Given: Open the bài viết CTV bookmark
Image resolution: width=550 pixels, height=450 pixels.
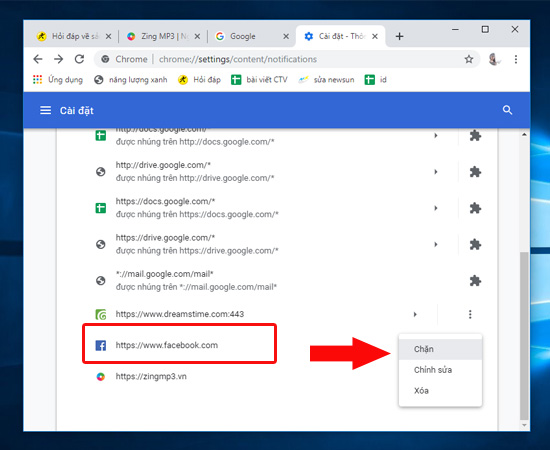Looking at the screenshot, I should pyautogui.click(x=260, y=80).
